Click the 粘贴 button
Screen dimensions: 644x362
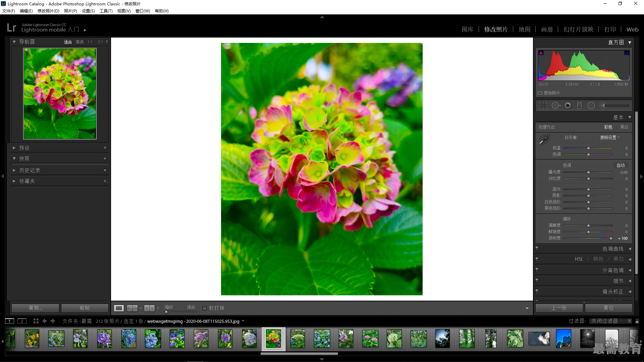point(85,308)
